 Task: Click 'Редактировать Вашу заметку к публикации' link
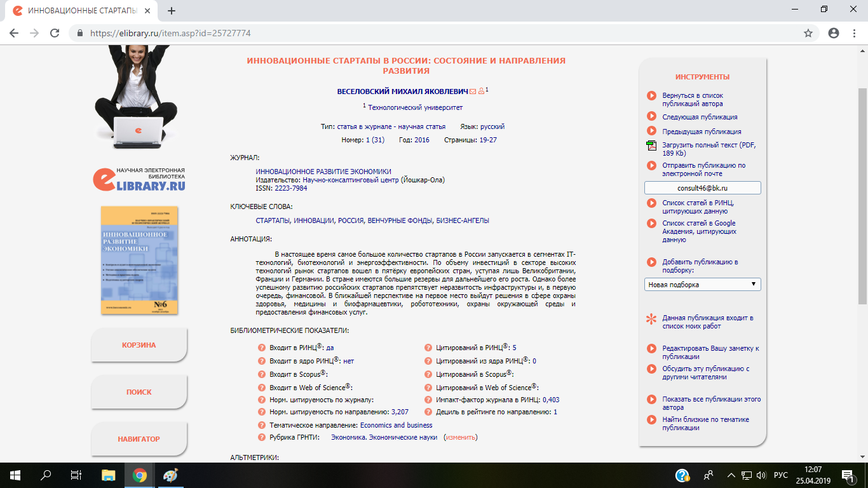(710, 353)
